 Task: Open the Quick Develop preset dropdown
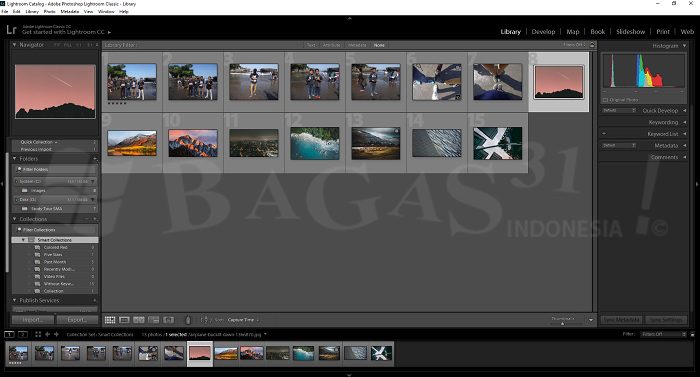619,110
